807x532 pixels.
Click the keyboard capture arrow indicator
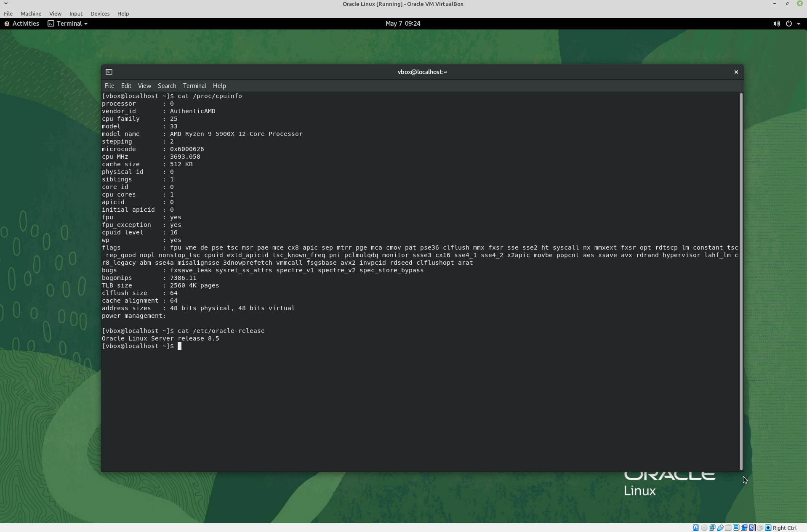tap(768, 528)
